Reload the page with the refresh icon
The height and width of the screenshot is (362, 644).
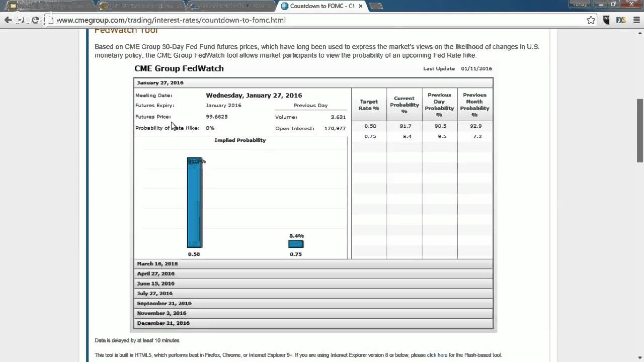click(35, 20)
